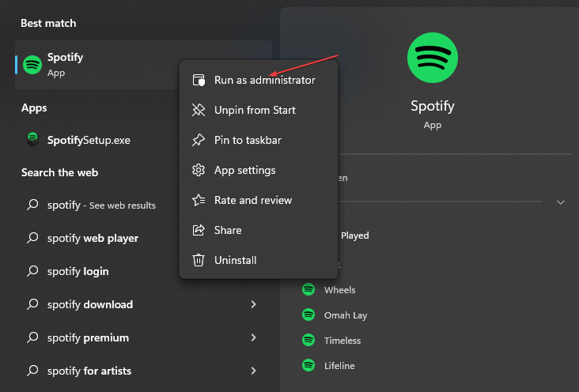
Task: Select Run as administrator from context menu
Action: 259,80
